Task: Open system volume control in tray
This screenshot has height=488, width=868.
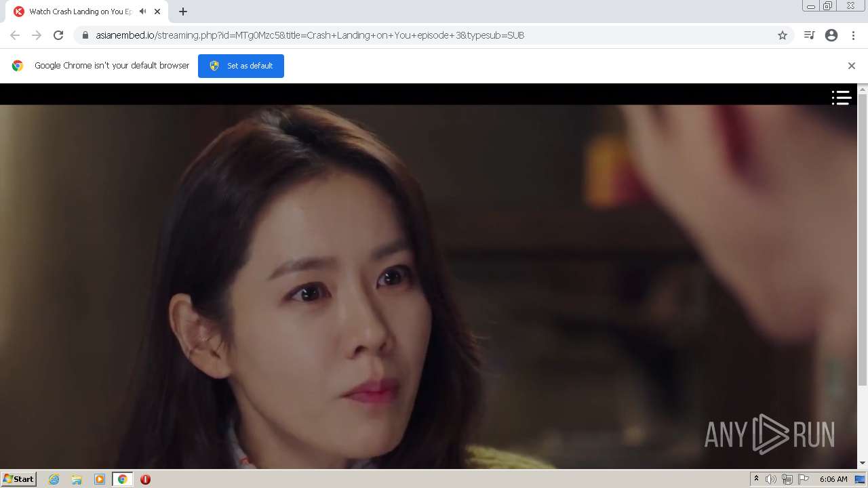Action: 771,479
